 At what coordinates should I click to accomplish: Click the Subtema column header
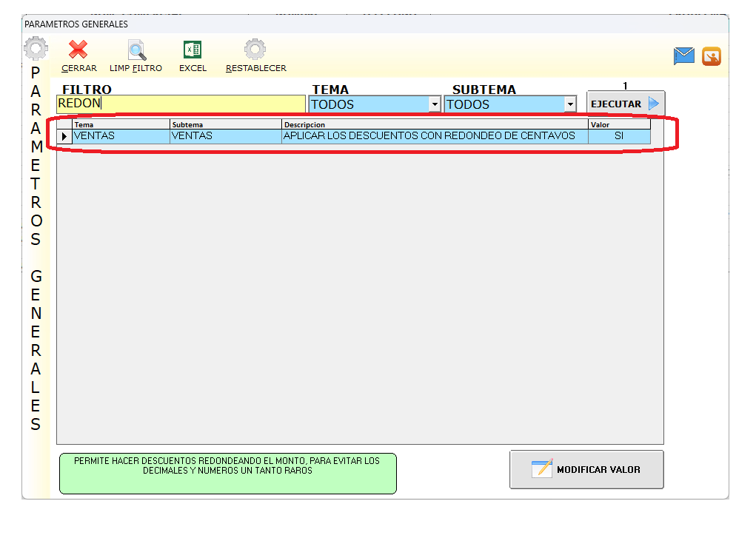point(225,124)
